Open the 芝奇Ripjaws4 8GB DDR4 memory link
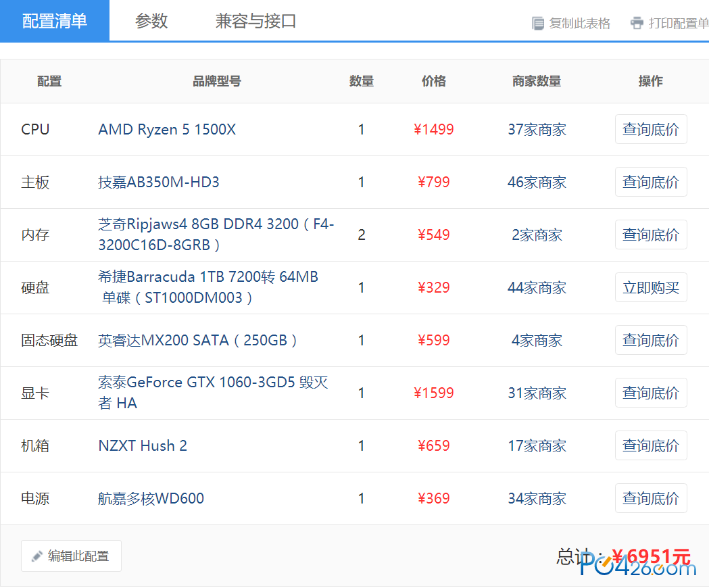This screenshot has width=709, height=588. point(216,235)
